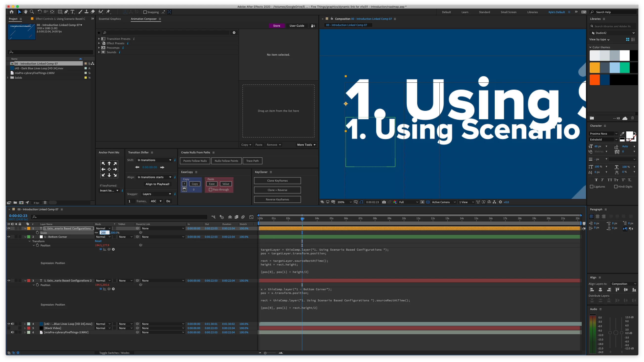Hide the 1 - Bottom Corner layer
644x362 pixels.
9,237
